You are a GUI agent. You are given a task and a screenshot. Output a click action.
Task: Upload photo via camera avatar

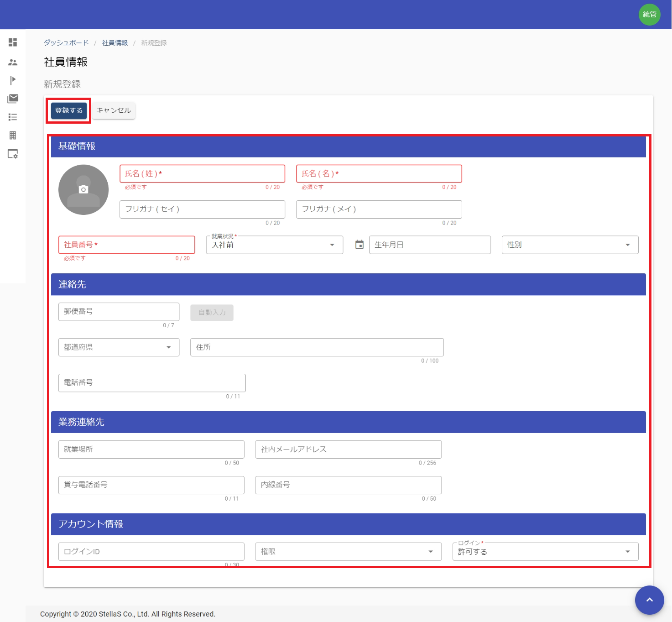click(83, 189)
